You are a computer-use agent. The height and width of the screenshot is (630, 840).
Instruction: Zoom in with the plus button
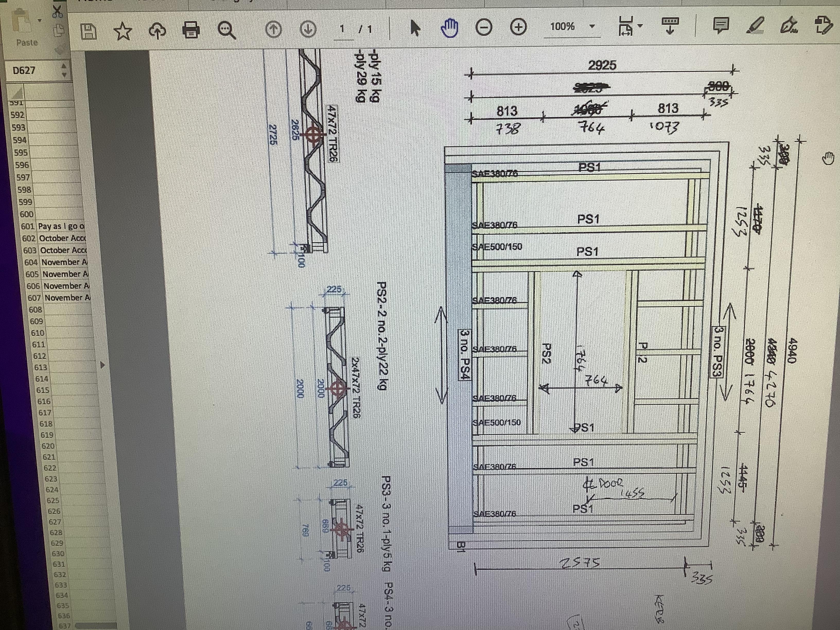(x=518, y=27)
